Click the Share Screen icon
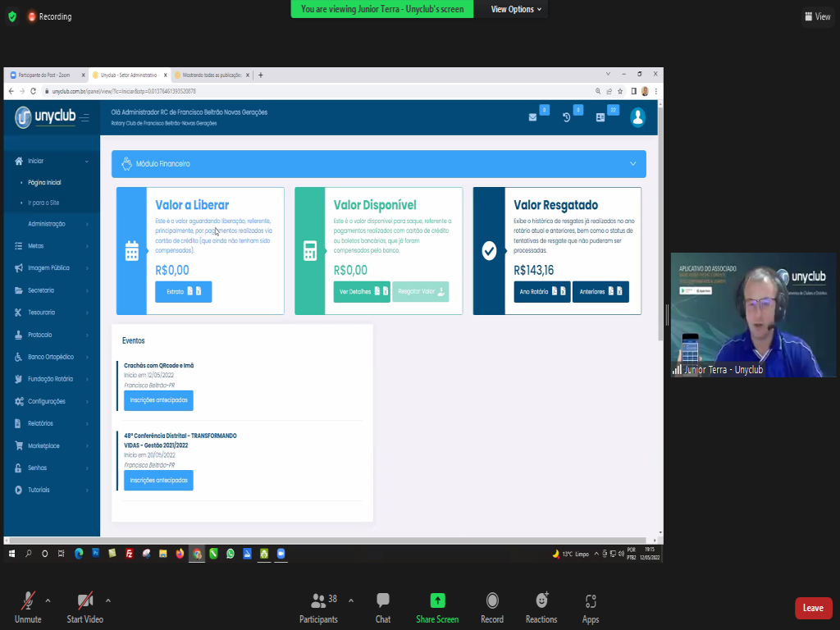Image resolution: width=840 pixels, height=630 pixels. click(x=437, y=601)
